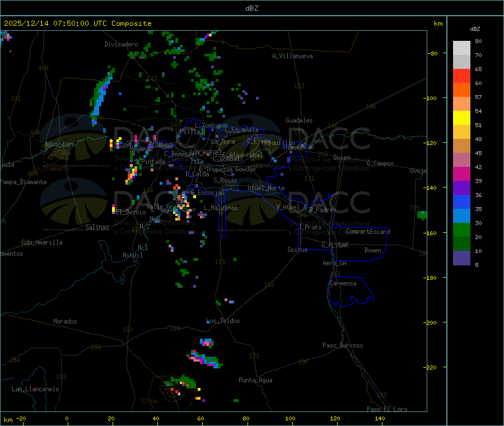Viewport: 504px width, 426px height.
Task: Click the 'La_Nora' label
Action: (223, 142)
